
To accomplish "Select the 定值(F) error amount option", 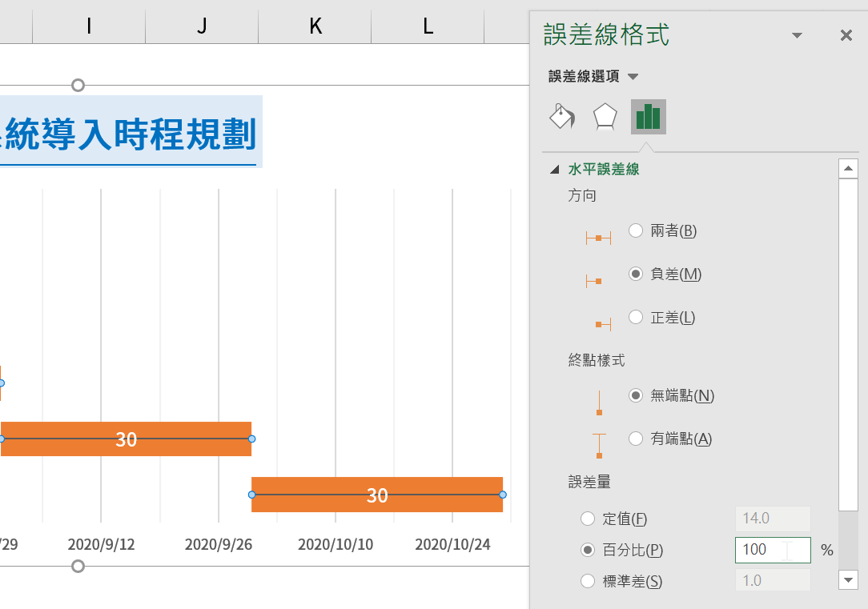I will click(x=587, y=519).
